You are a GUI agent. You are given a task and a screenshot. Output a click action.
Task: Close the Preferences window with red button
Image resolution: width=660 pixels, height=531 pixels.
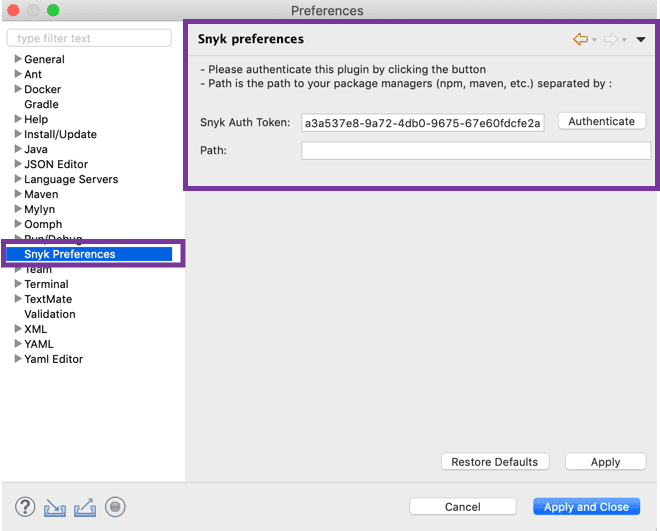pyautogui.click(x=13, y=10)
